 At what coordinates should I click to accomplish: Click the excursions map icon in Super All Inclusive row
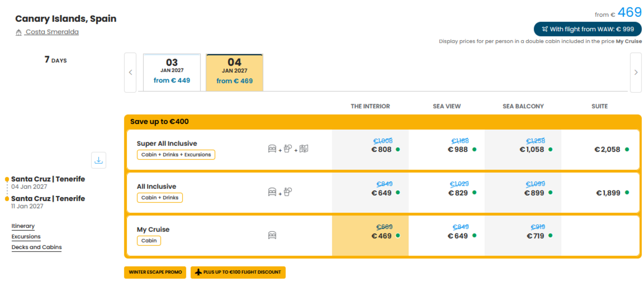click(x=304, y=149)
